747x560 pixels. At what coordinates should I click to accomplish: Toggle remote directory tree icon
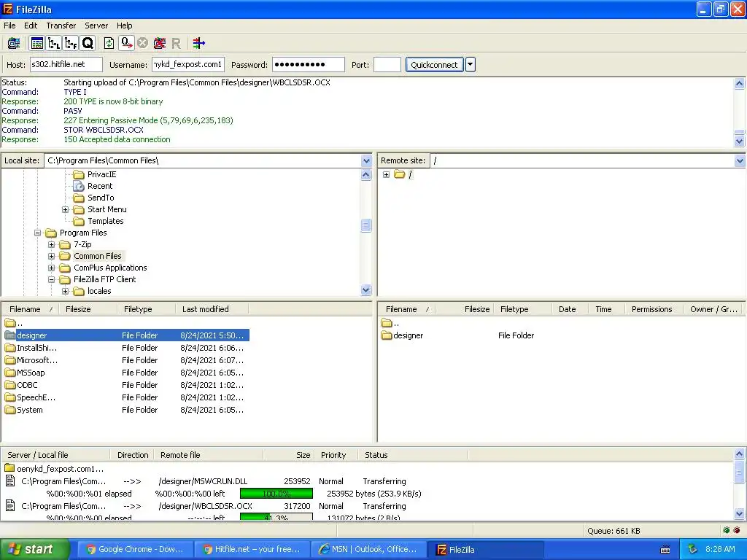coord(71,43)
